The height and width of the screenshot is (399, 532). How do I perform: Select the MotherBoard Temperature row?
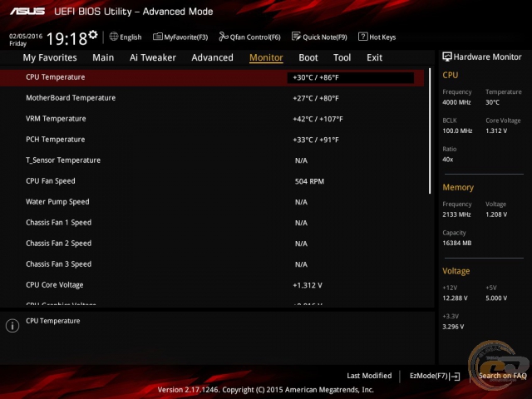pyautogui.click(x=212, y=98)
